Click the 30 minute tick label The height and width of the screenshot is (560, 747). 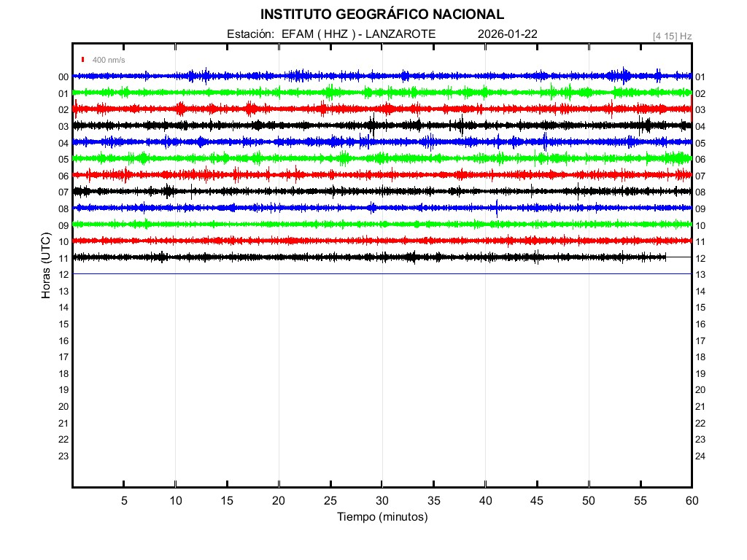(x=382, y=500)
